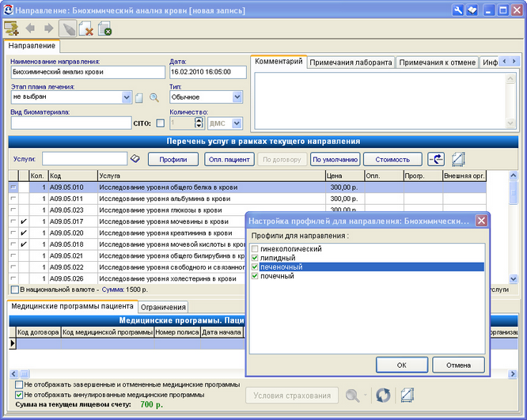Open the wrench settings icon in title bar
This screenshot has width=527, height=420.
click(x=458, y=10)
